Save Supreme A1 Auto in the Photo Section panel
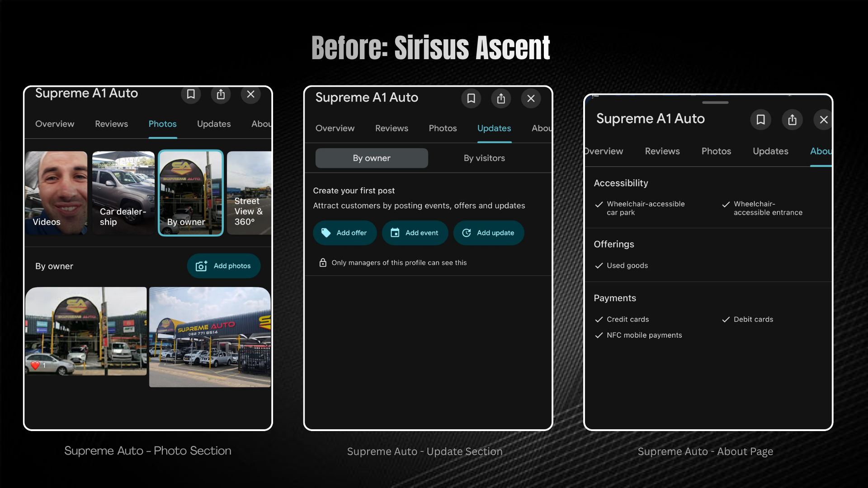This screenshot has height=488, width=868. click(191, 94)
